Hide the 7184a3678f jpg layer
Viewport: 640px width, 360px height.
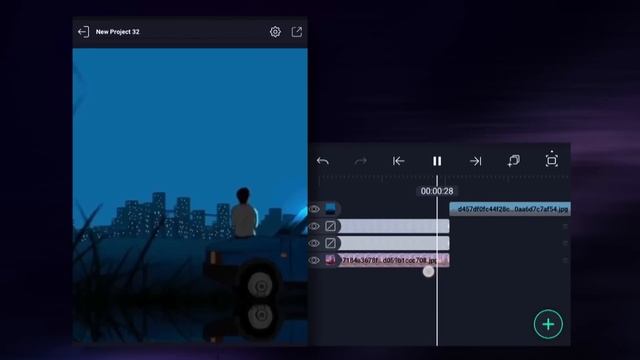[x=314, y=260]
